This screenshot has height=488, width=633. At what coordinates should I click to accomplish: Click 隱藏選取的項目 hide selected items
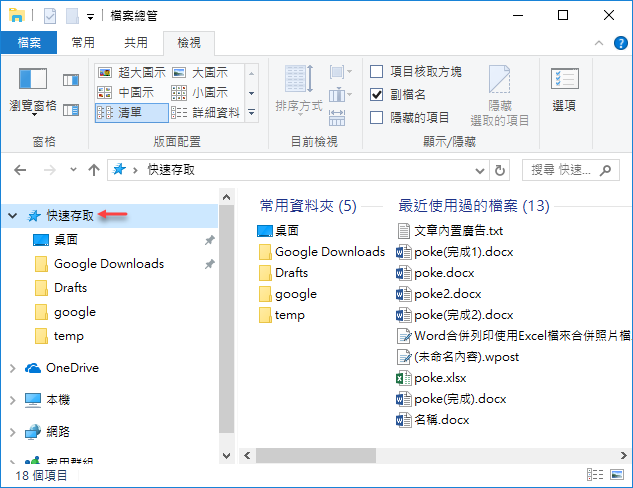pyautogui.click(x=500, y=96)
